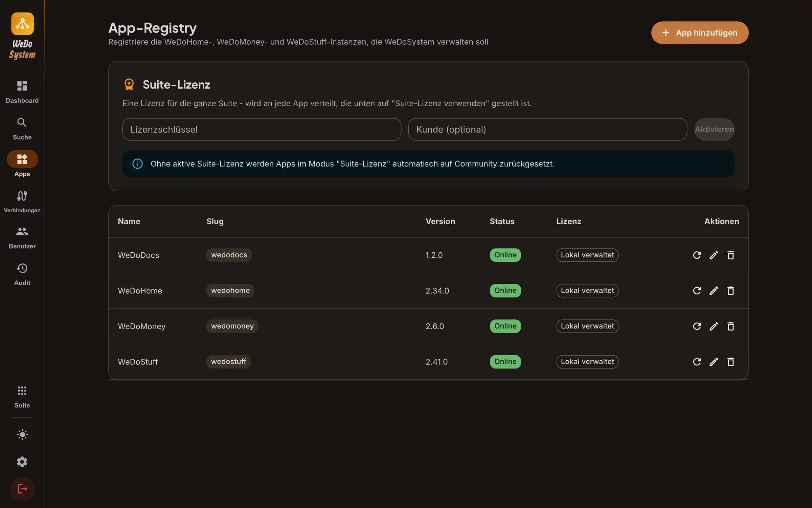
Task: Edit the WeDoHome app entry
Action: pyautogui.click(x=714, y=291)
